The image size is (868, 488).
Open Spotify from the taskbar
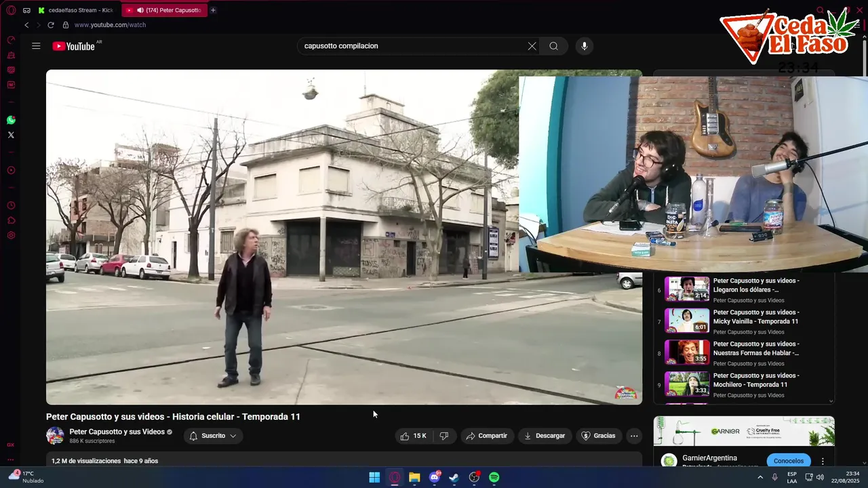[x=494, y=477]
